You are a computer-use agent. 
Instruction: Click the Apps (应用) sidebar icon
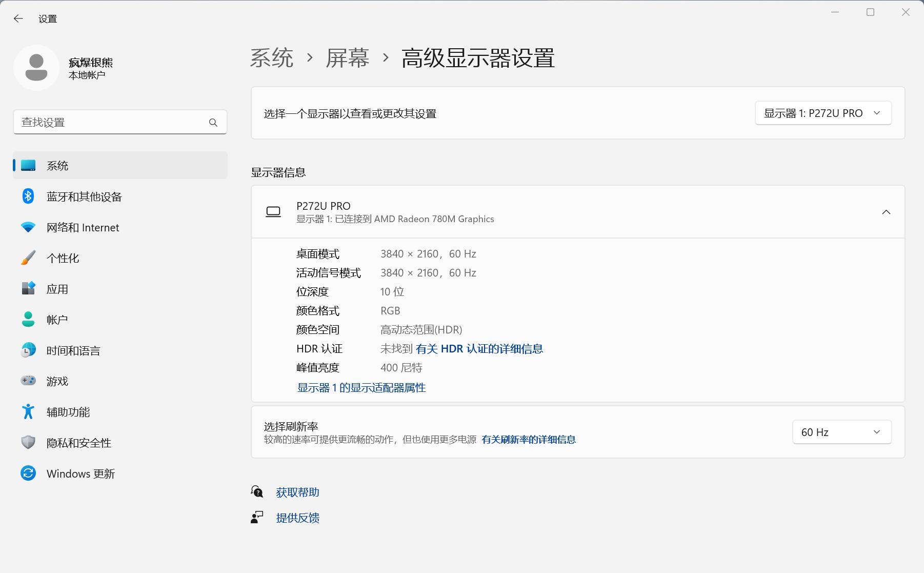click(28, 289)
